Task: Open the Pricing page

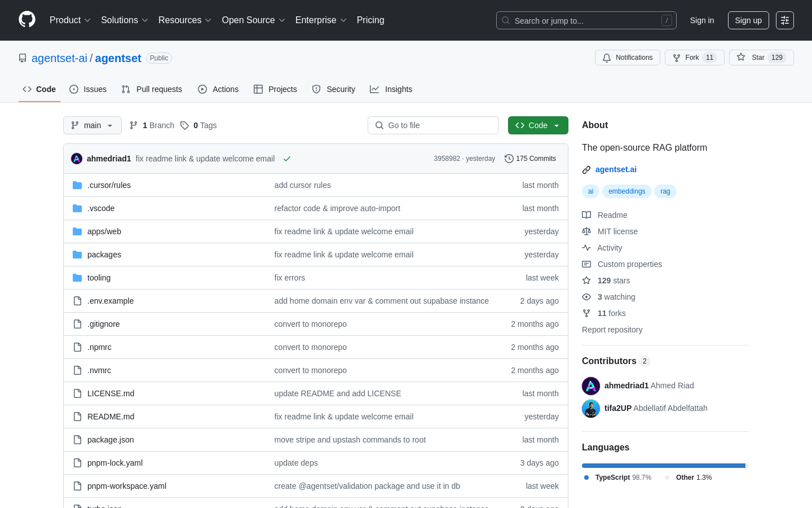Action: [370, 20]
